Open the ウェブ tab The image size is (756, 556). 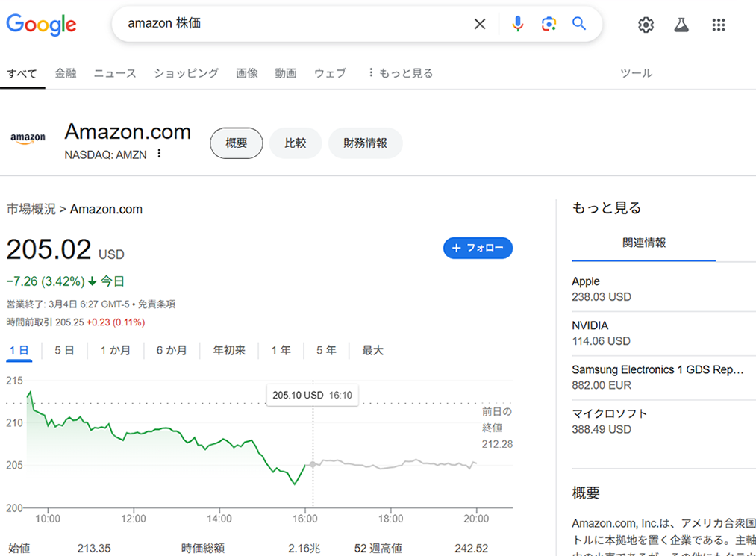331,73
